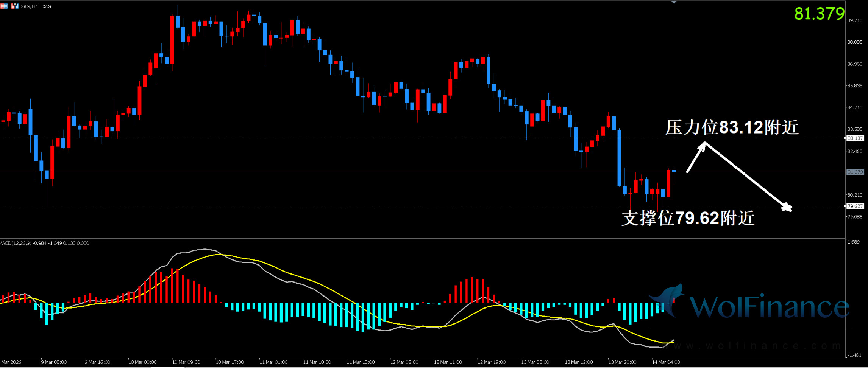
Task: Click the 79.627 price tag on axis
Action: (x=855, y=206)
